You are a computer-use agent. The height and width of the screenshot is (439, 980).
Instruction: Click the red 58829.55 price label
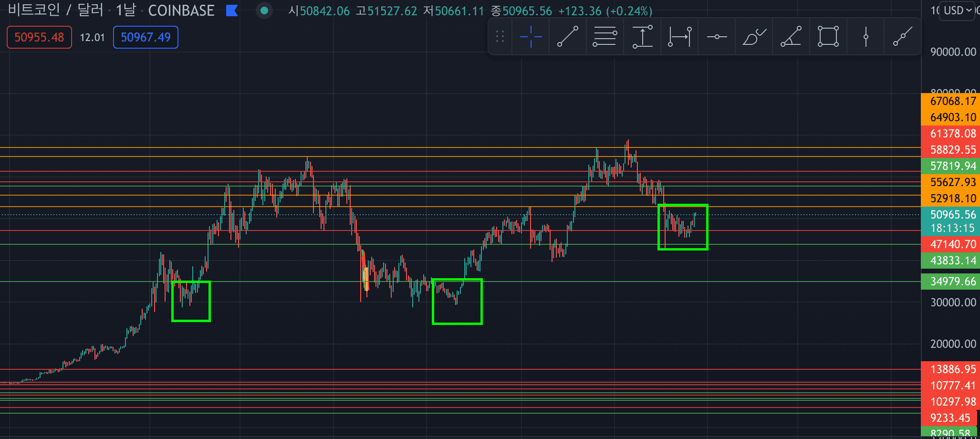coord(950,150)
